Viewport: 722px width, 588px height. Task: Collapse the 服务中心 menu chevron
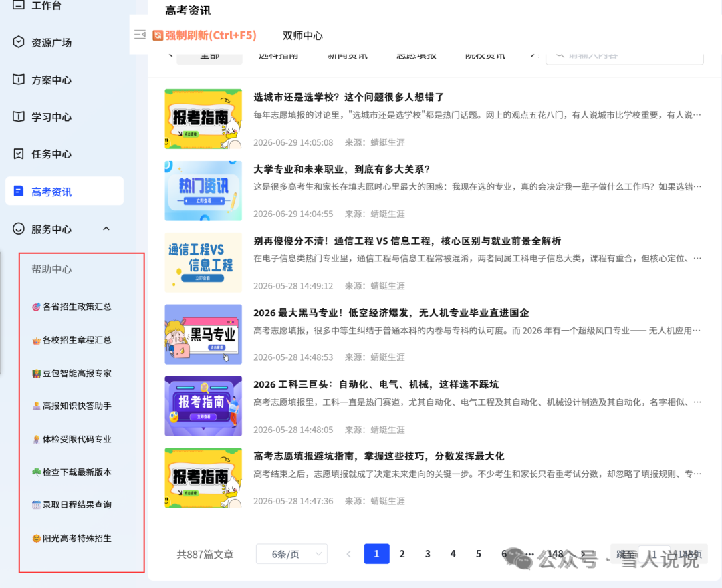106,229
